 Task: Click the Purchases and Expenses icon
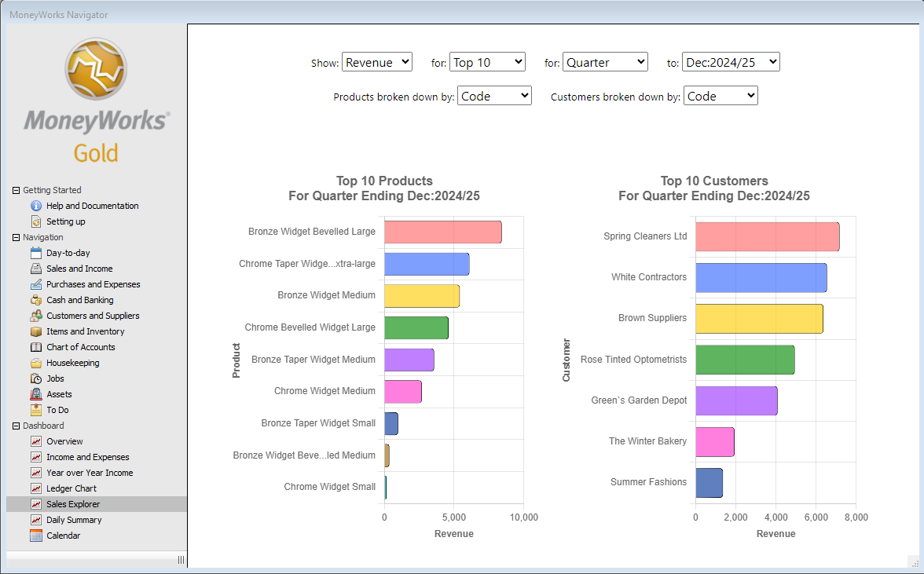pos(36,284)
